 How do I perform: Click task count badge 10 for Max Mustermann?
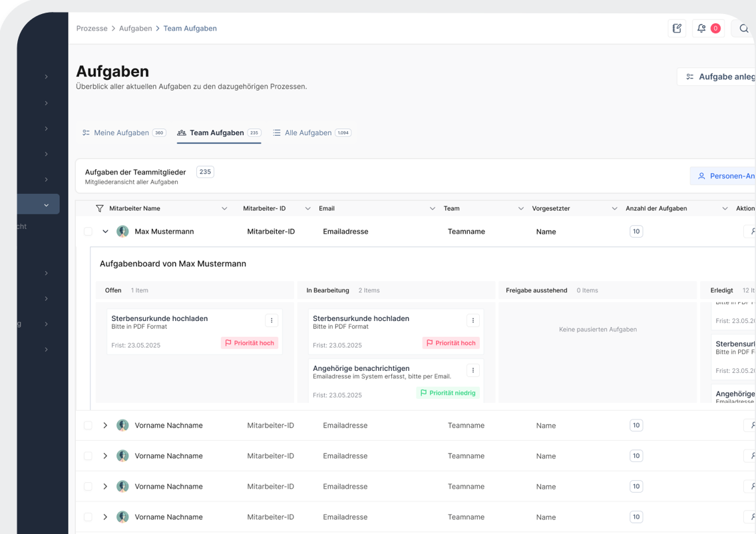coord(636,232)
